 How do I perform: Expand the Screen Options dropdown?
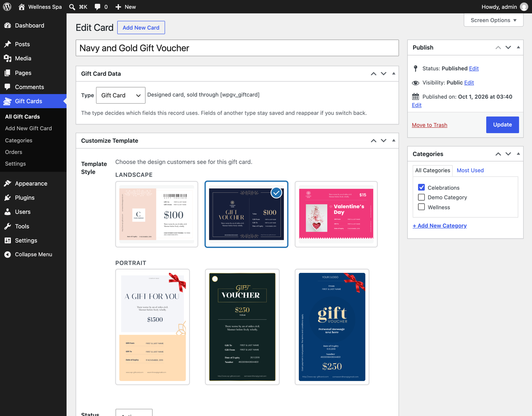pyautogui.click(x=493, y=20)
